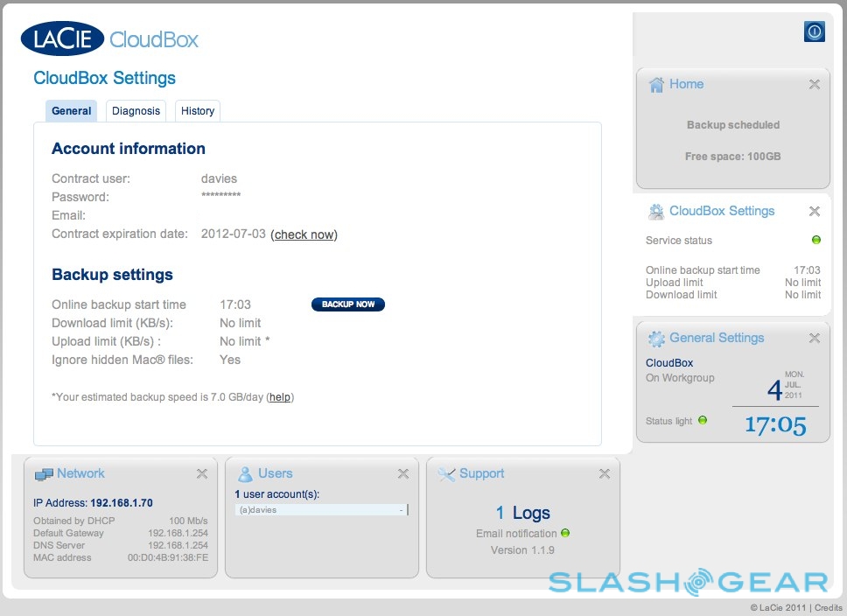
Task: Toggle the Email notification indicator
Action: 565,533
